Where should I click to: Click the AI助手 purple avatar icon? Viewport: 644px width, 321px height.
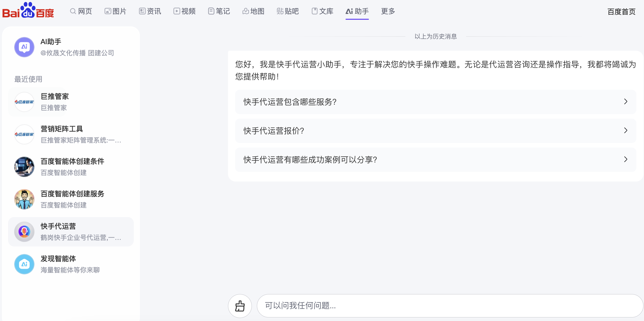(x=24, y=47)
